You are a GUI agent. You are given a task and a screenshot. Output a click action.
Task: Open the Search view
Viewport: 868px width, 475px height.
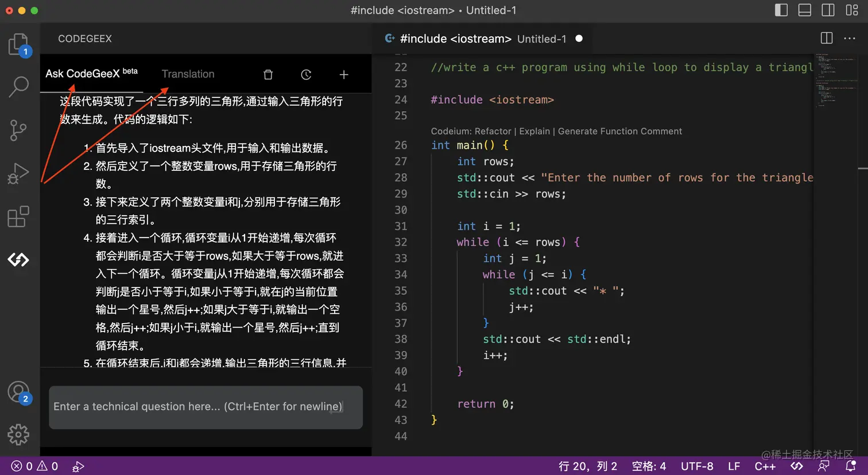19,87
